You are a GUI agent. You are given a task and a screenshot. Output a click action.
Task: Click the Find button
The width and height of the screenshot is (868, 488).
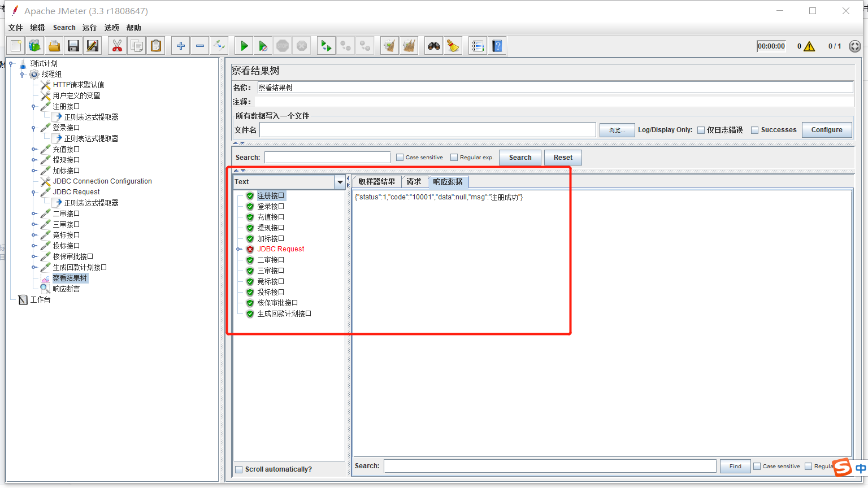735,467
